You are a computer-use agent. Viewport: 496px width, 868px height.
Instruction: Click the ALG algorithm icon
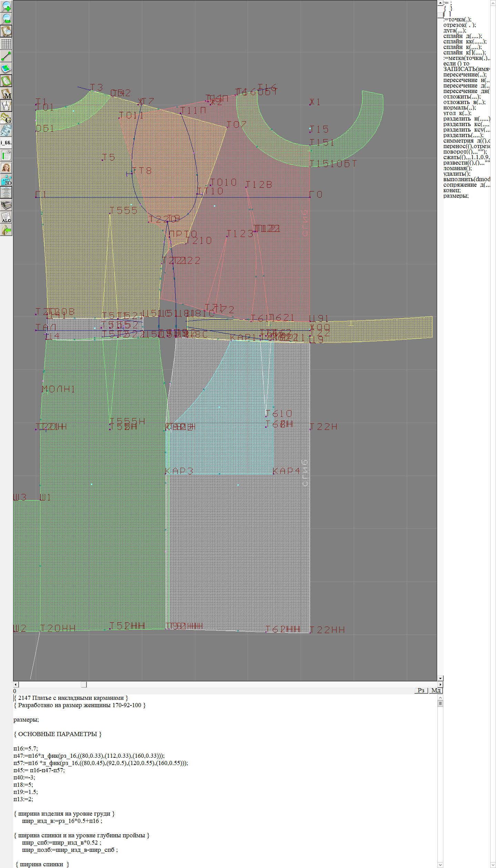point(6,217)
